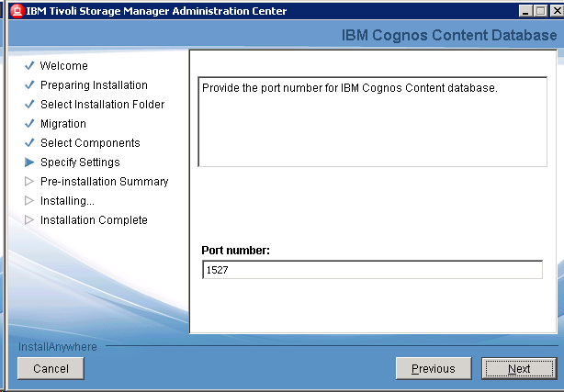The width and height of the screenshot is (564, 392).
Task: Click the checkmark icon beside Migration
Action: (29, 124)
